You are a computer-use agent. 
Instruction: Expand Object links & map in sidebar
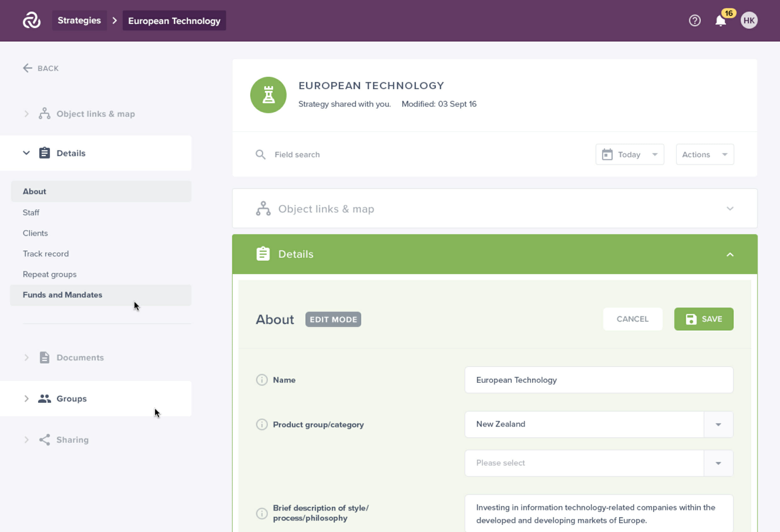coord(26,114)
